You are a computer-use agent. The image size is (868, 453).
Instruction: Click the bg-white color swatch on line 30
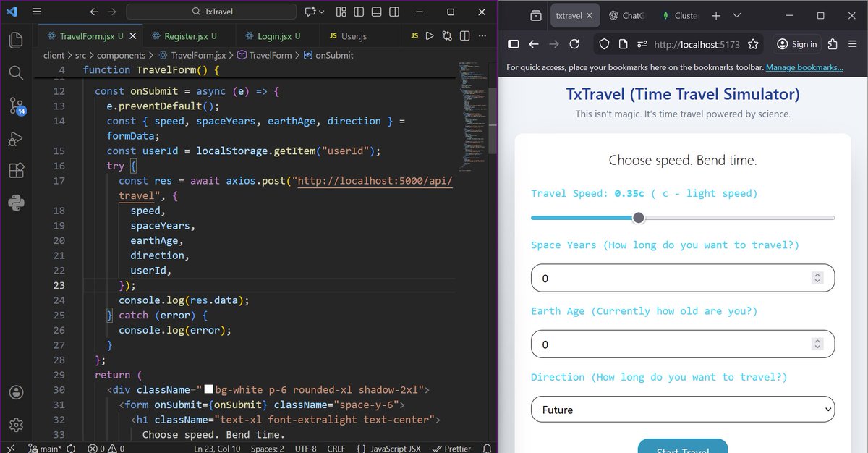point(209,390)
